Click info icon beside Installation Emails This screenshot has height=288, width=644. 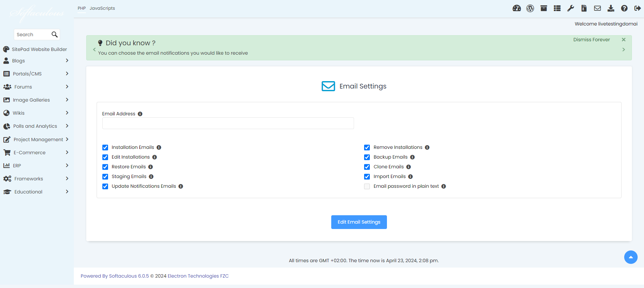(159, 148)
